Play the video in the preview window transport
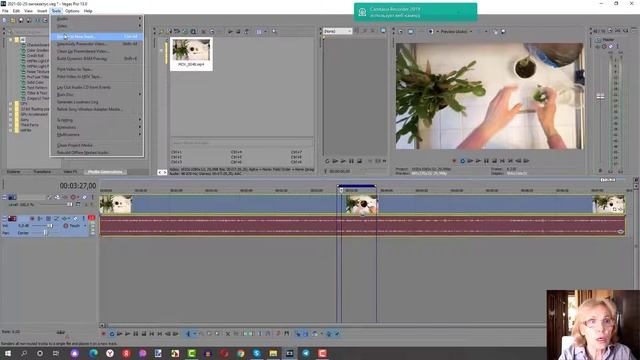Viewport: 640px width, 360px height. coord(478,161)
